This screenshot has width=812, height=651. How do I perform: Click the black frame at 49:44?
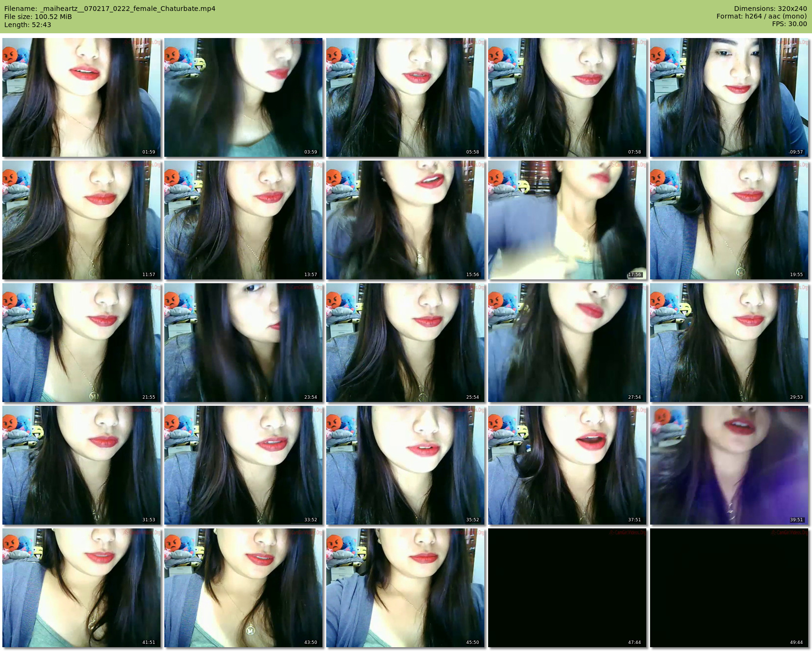tap(729, 588)
